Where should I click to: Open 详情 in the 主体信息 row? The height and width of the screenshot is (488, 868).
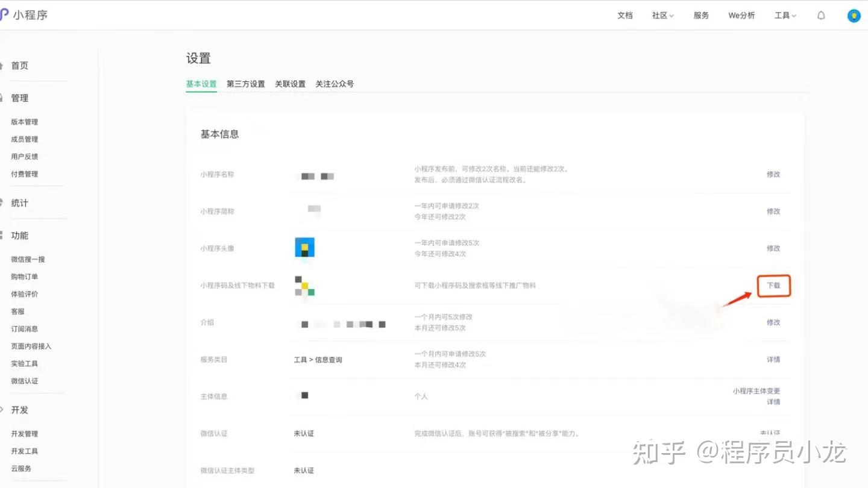(773, 402)
